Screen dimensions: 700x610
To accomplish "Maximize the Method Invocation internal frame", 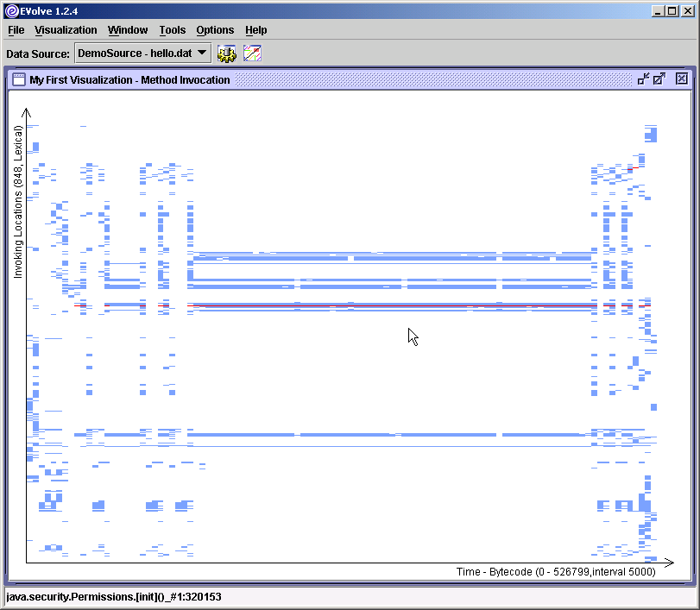I will click(659, 79).
